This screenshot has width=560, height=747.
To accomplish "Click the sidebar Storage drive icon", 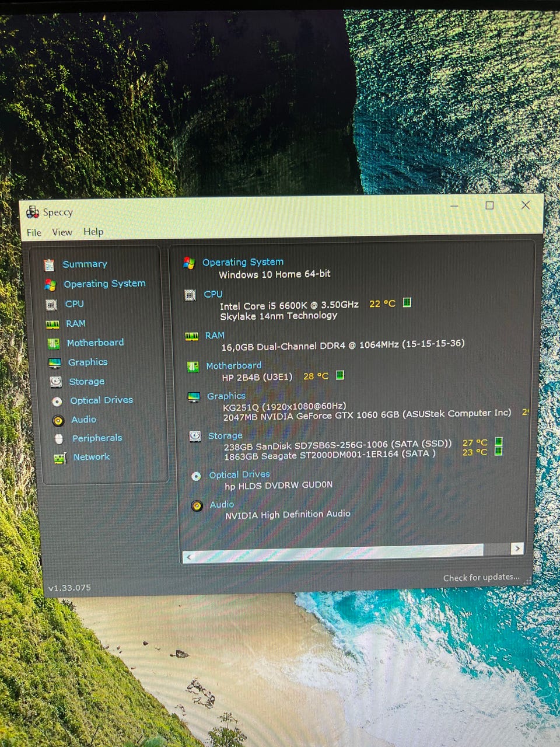I will [56, 382].
